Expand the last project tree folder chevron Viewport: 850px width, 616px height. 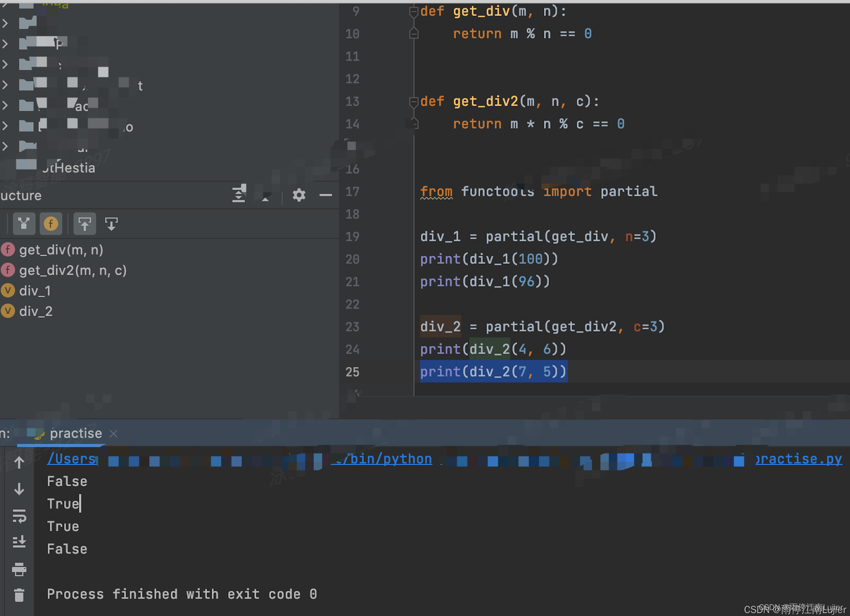[x=5, y=146]
